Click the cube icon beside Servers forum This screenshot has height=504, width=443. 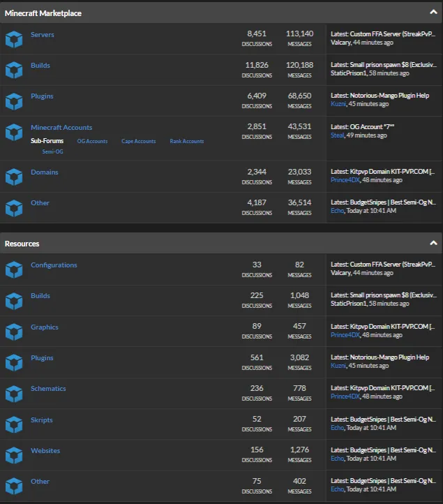point(14,39)
